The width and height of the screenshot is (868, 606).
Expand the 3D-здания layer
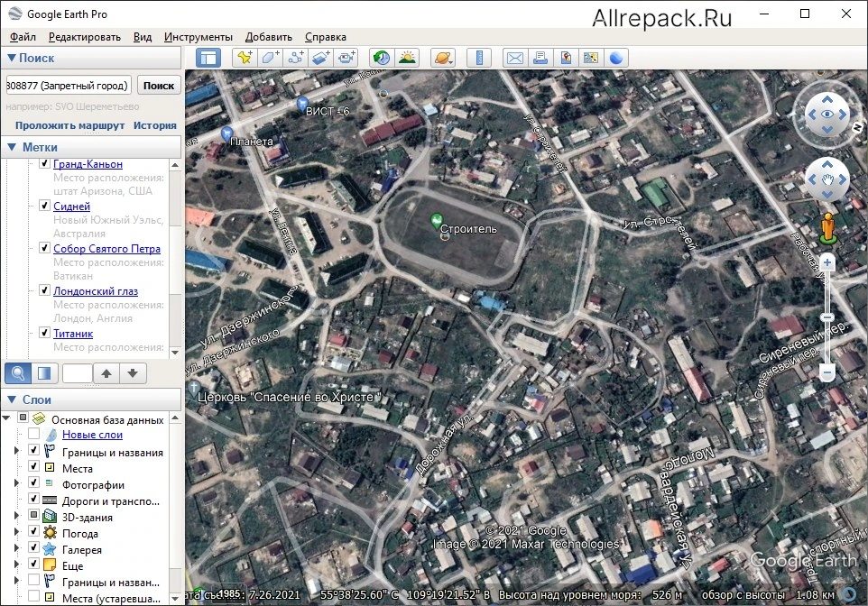(16, 515)
